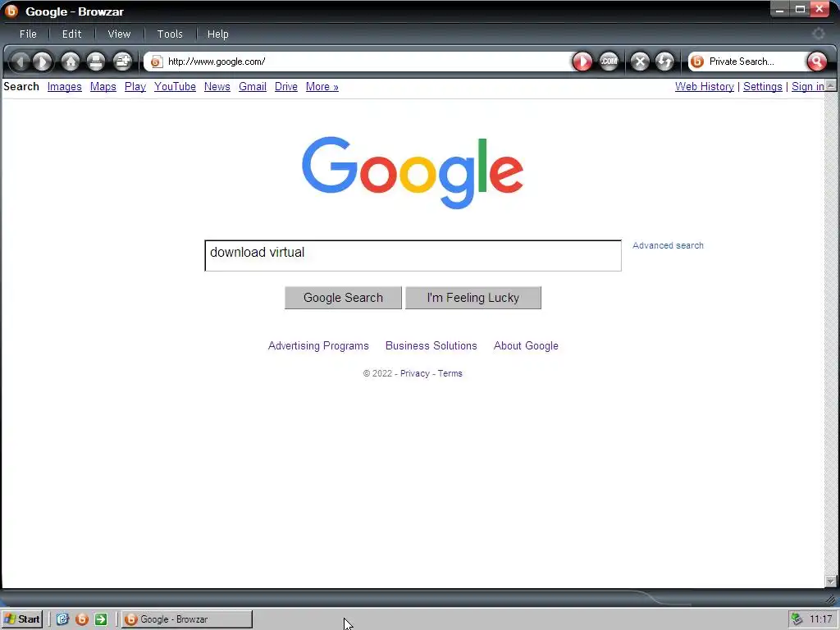Open the View menu
Screen dimensions: 840x630
(x=119, y=34)
